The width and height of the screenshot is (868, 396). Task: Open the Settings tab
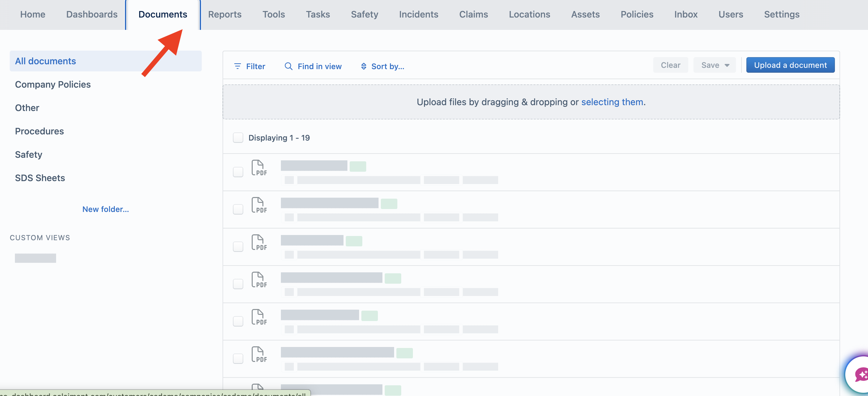point(781,14)
